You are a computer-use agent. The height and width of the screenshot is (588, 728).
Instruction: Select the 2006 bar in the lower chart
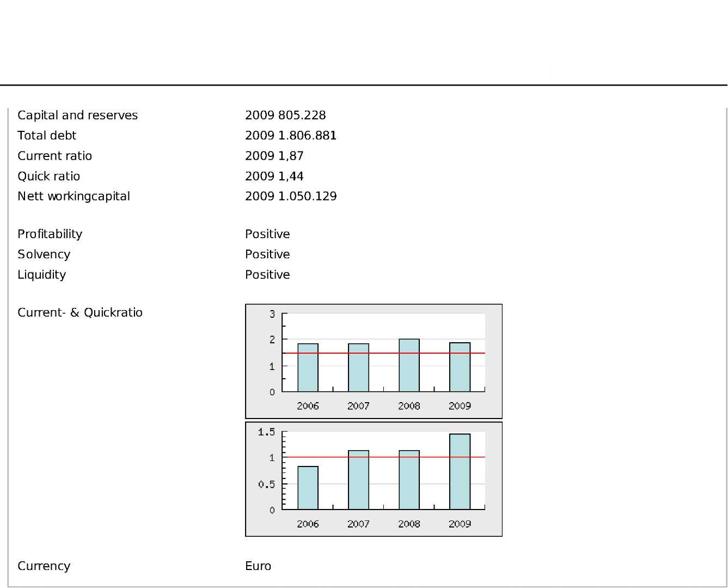click(x=308, y=488)
